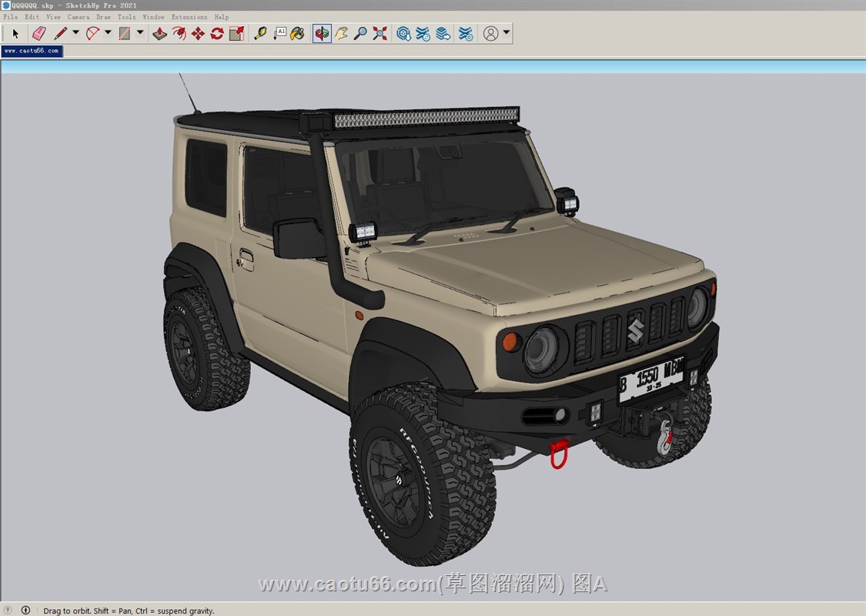This screenshot has width=866, height=616.
Task: Select the Zoom magnifier tool
Action: [x=360, y=34]
